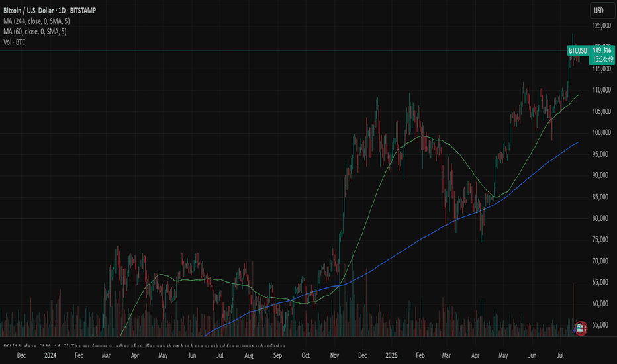The height and width of the screenshot is (364, 617).
Task: Click the Oct label on time axis
Action: [x=306, y=356]
